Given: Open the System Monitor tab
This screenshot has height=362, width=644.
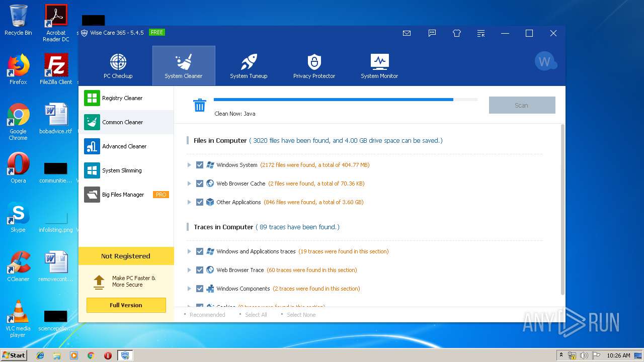Looking at the screenshot, I should tap(379, 66).
